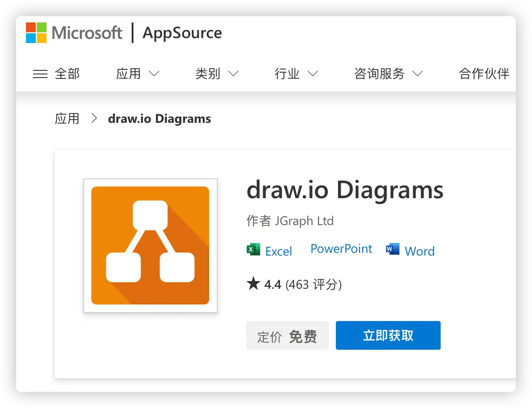Click the Microsoft four-color logo
532x408 pixels.
36,33
